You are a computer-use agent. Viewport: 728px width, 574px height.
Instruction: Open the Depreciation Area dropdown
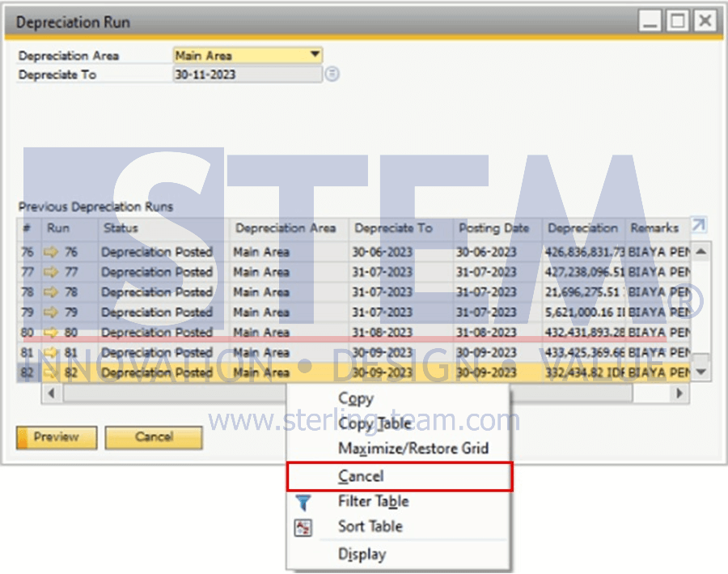pos(315,56)
